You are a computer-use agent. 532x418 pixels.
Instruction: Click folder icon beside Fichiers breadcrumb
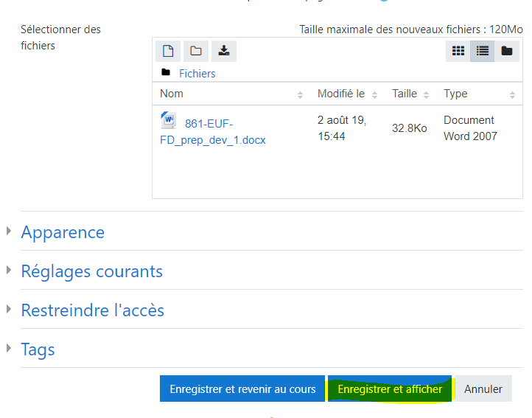tap(166, 73)
